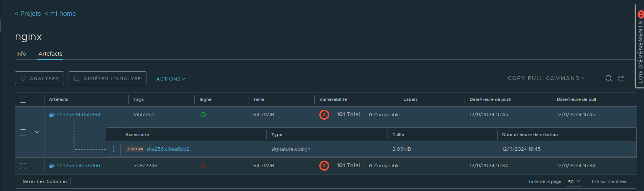Open three-dot menu for cosign accessory
The height and width of the screenshot is (191, 644).
114,149
